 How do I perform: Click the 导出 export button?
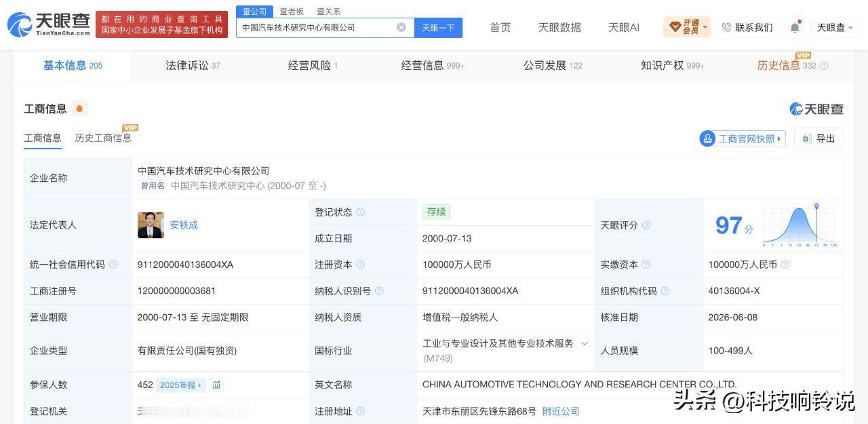click(x=818, y=138)
